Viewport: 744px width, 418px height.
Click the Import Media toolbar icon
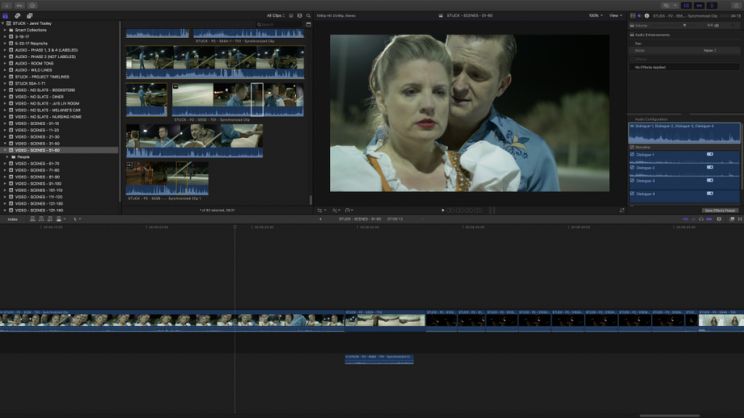coord(7,5)
